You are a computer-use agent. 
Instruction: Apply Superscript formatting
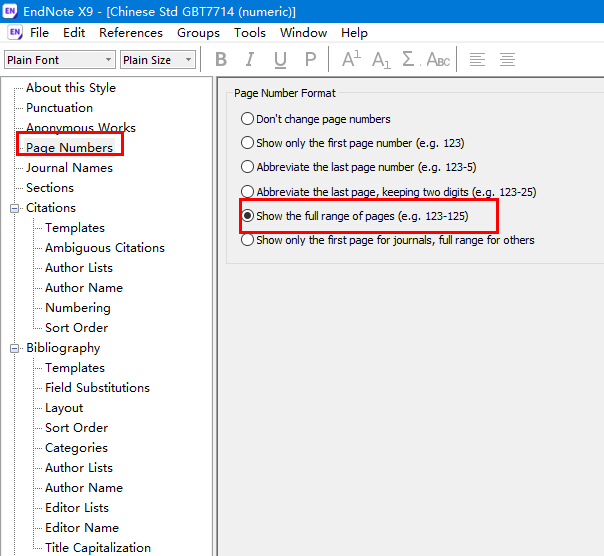click(x=351, y=59)
